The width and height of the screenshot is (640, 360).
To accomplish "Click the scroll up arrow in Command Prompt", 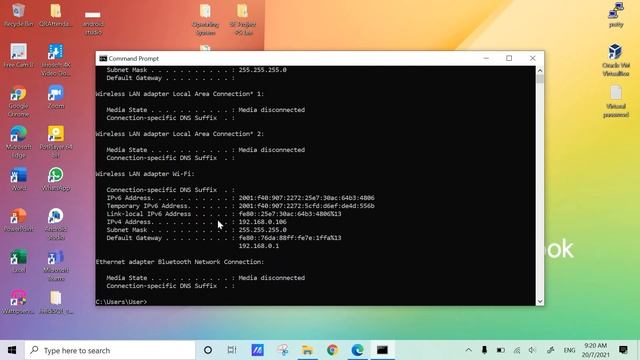I will [x=540, y=71].
